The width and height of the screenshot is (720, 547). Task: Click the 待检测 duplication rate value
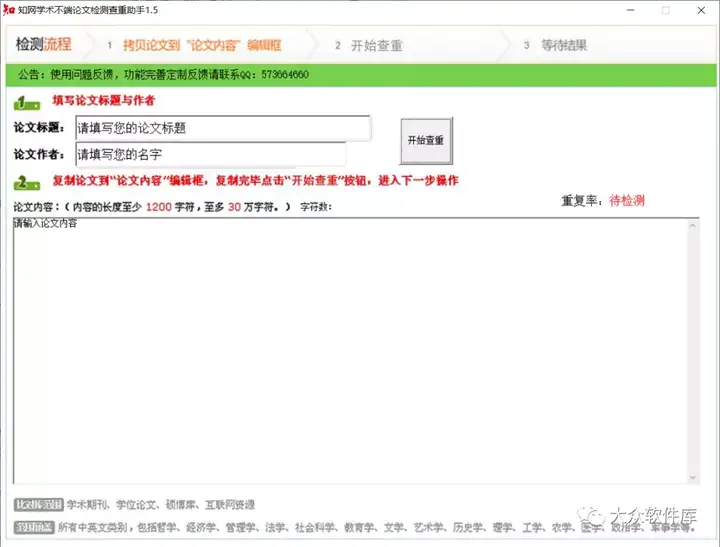[627, 201]
